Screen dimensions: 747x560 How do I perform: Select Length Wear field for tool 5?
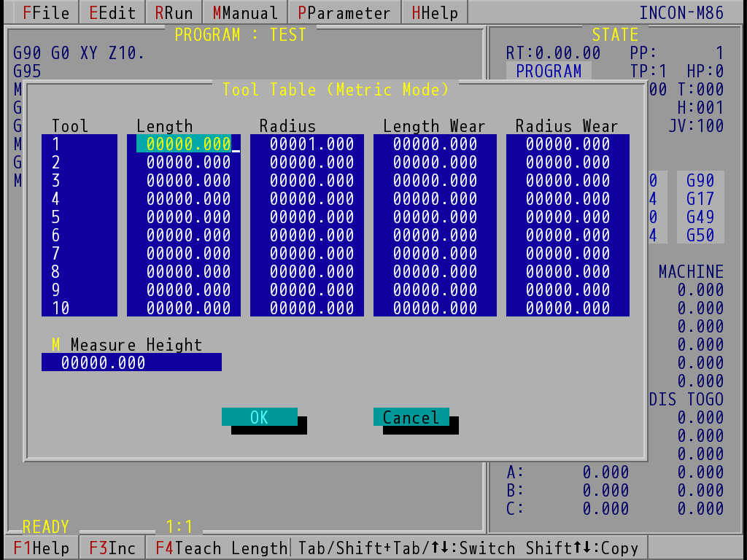[435, 217]
